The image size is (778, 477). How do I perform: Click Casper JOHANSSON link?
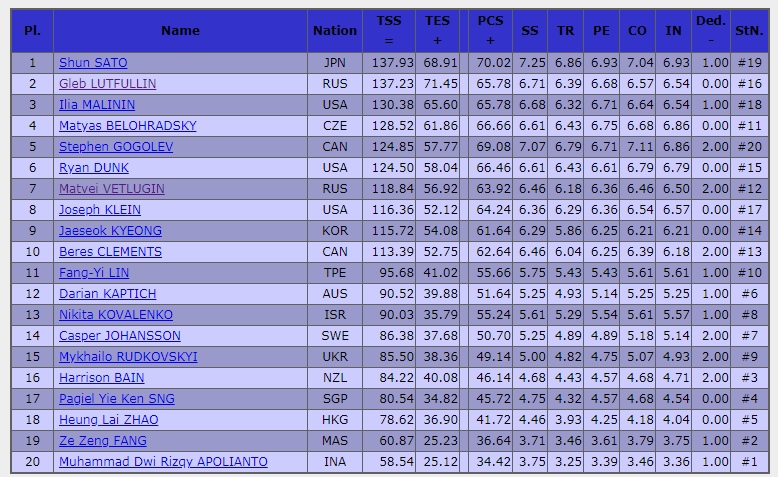[120, 336]
